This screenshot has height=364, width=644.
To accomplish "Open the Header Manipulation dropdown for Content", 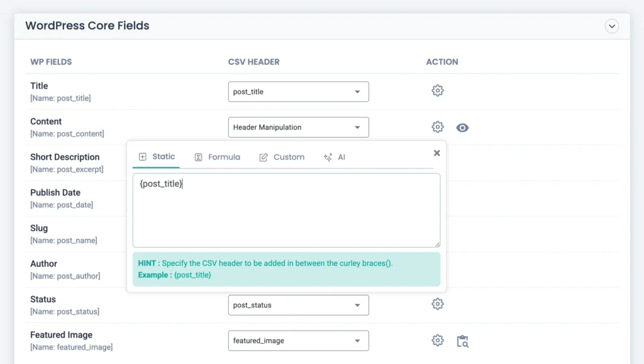I will 298,127.
